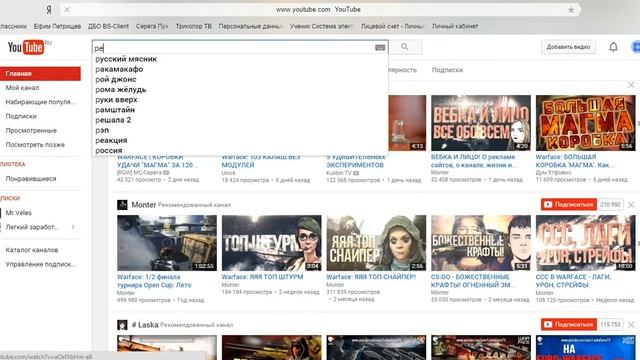Open bookmark Ефим Петрищев

coord(57,26)
